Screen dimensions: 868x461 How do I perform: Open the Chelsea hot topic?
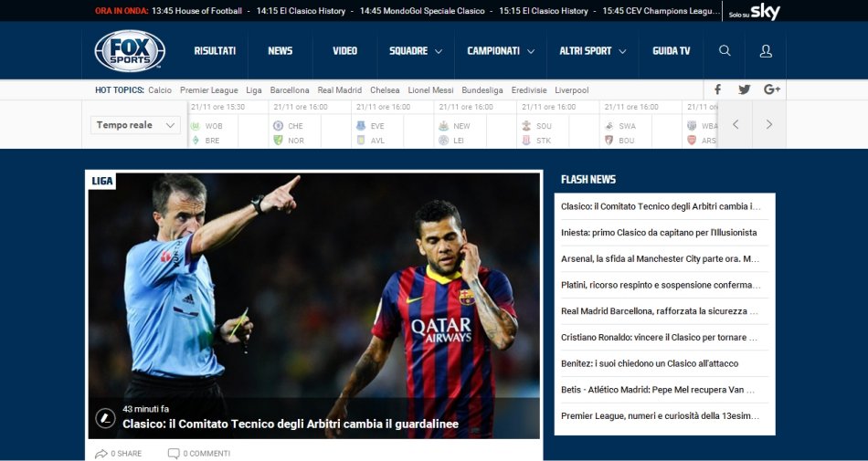pos(385,90)
